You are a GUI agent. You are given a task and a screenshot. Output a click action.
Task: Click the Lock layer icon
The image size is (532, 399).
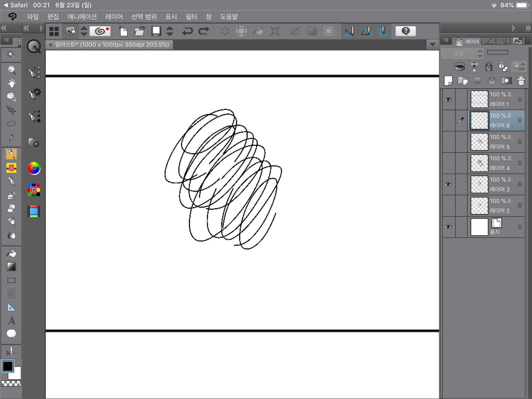[x=489, y=66]
